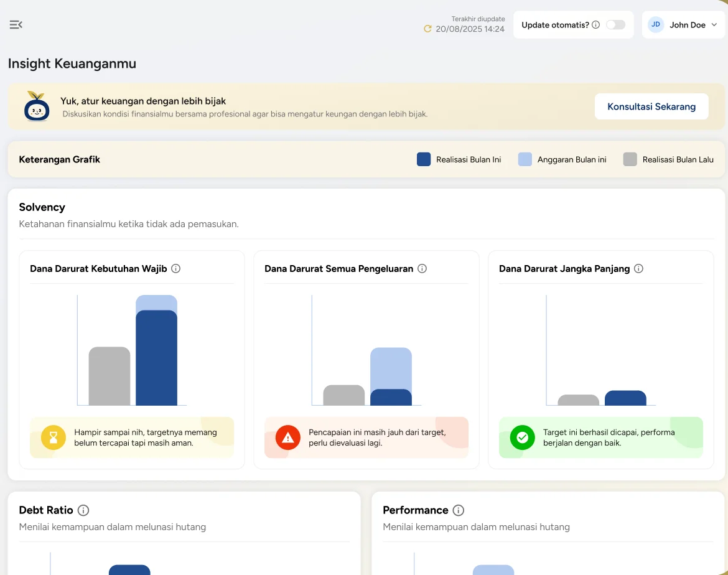Click the Debt Ratio section title
The height and width of the screenshot is (575, 728).
[x=46, y=510]
